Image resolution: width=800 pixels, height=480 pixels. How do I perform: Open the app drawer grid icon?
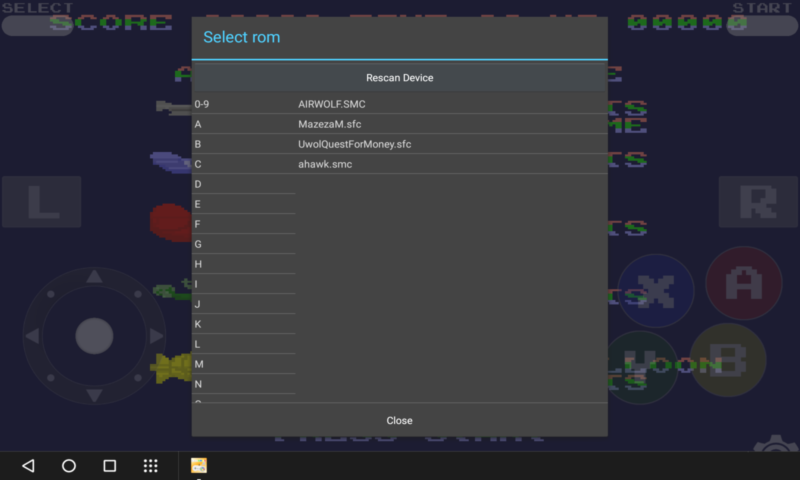tap(151, 466)
